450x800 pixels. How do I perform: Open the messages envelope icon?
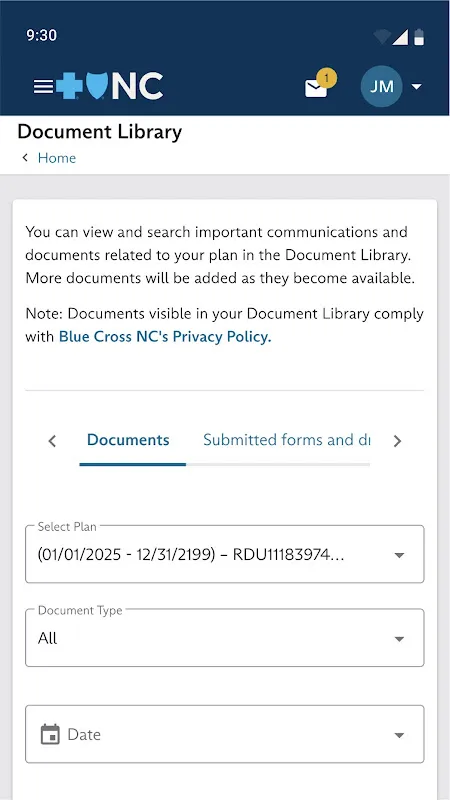[x=316, y=89]
